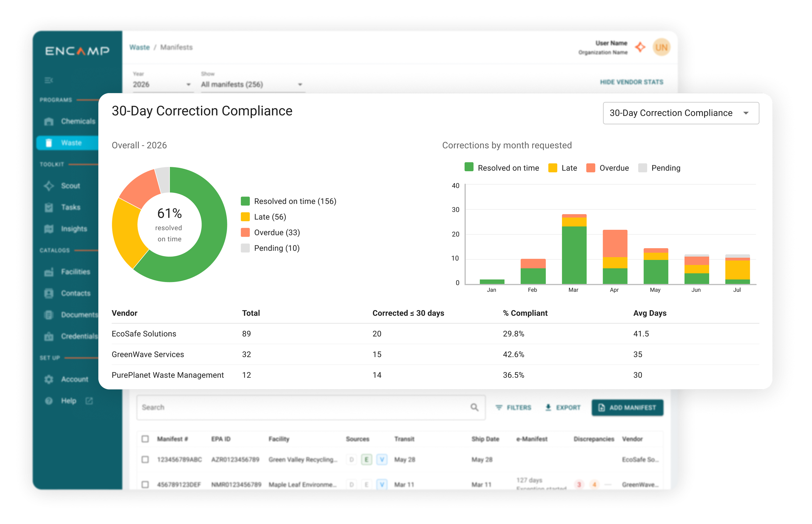Image resolution: width=812 pixels, height=524 pixels.
Task: Click the Help external link icon
Action: point(89,401)
